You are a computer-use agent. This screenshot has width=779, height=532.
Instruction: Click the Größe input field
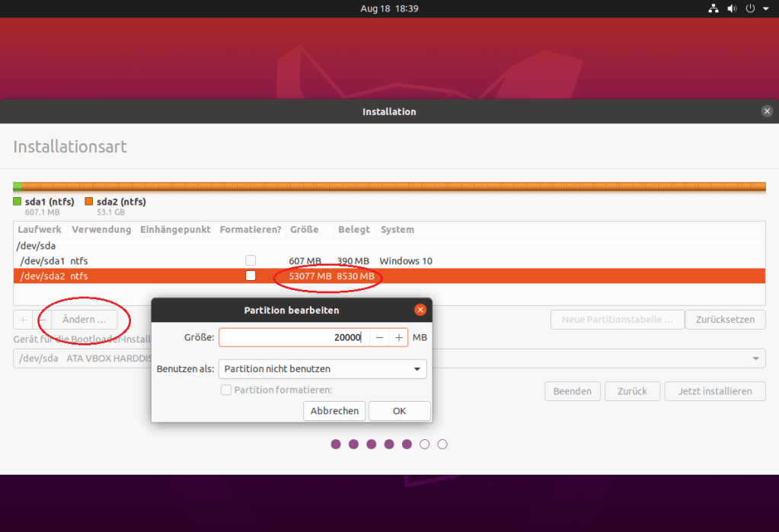pyautogui.click(x=293, y=337)
